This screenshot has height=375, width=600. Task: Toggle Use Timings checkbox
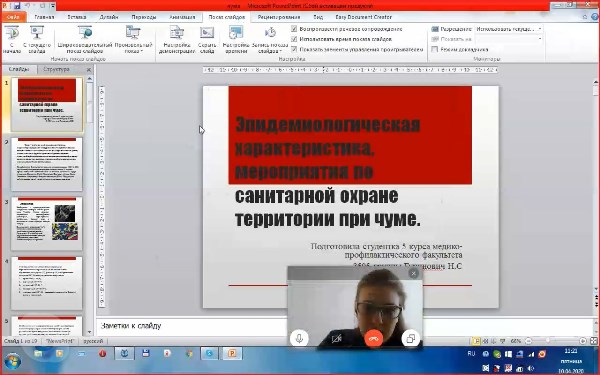tap(294, 39)
